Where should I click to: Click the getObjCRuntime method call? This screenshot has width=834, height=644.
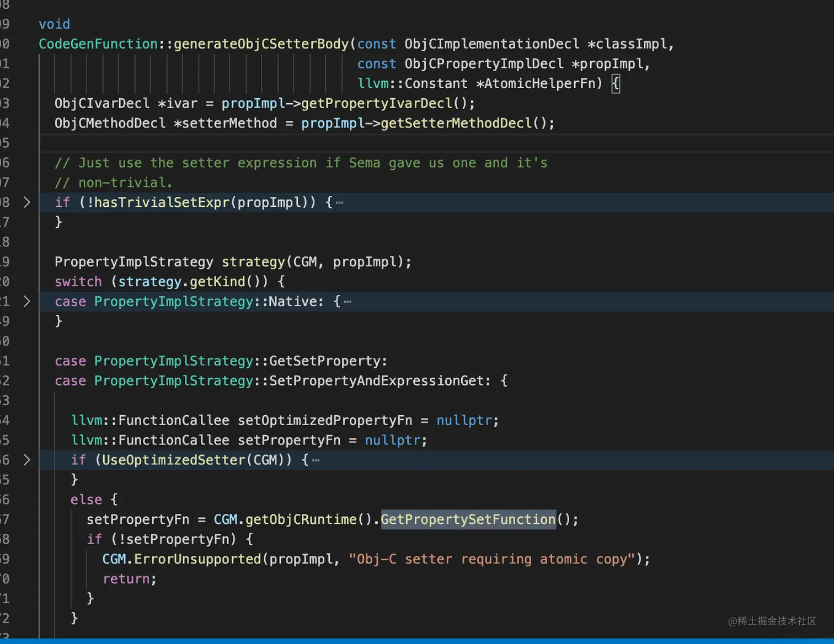tap(301, 520)
